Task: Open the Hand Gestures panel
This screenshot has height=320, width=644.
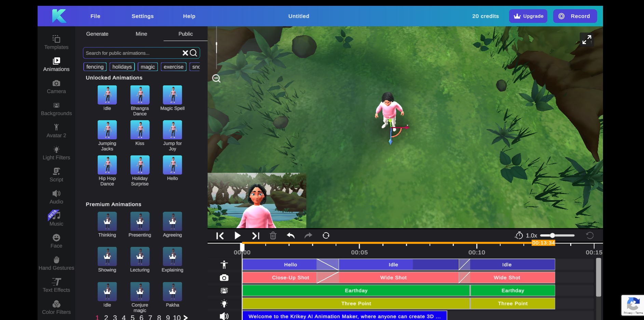Action: tap(56, 263)
